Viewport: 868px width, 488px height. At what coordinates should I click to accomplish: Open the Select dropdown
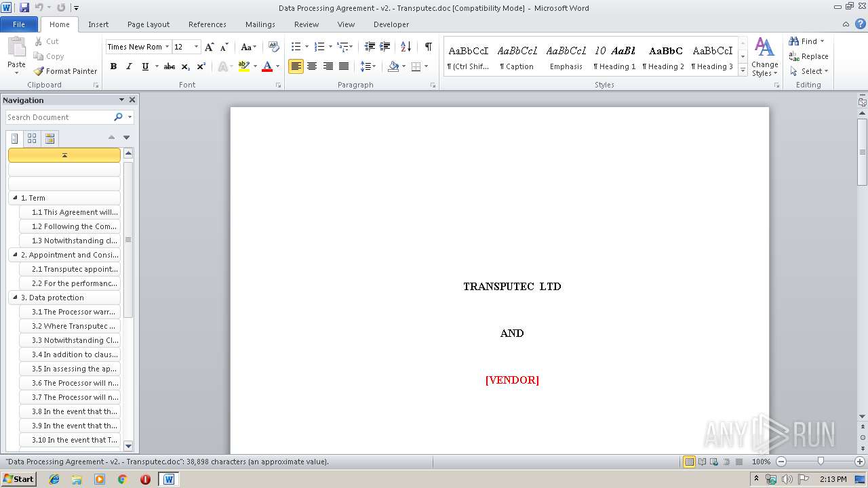pos(808,71)
